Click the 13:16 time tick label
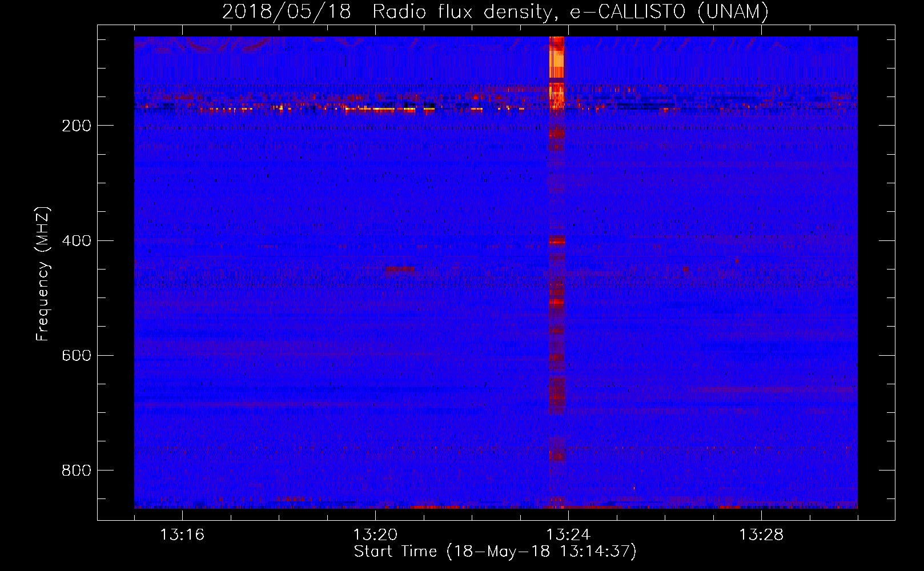This screenshot has width=924, height=571. [x=182, y=535]
